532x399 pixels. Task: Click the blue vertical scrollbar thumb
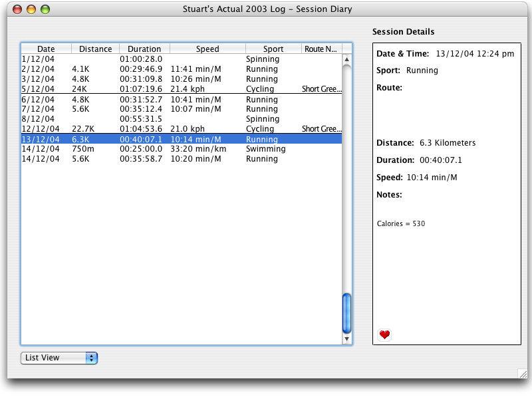[x=346, y=313]
